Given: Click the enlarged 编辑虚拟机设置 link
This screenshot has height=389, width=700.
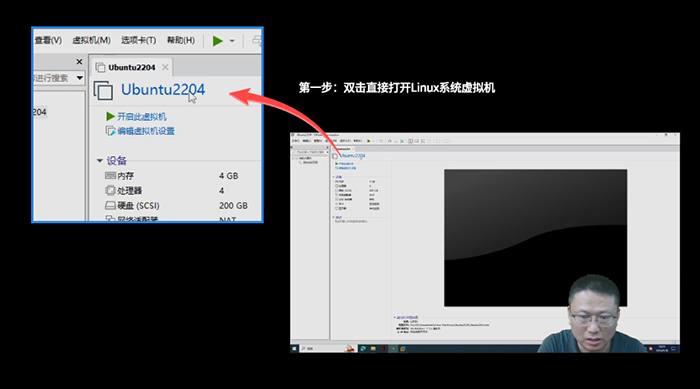Looking at the screenshot, I should point(140,131).
